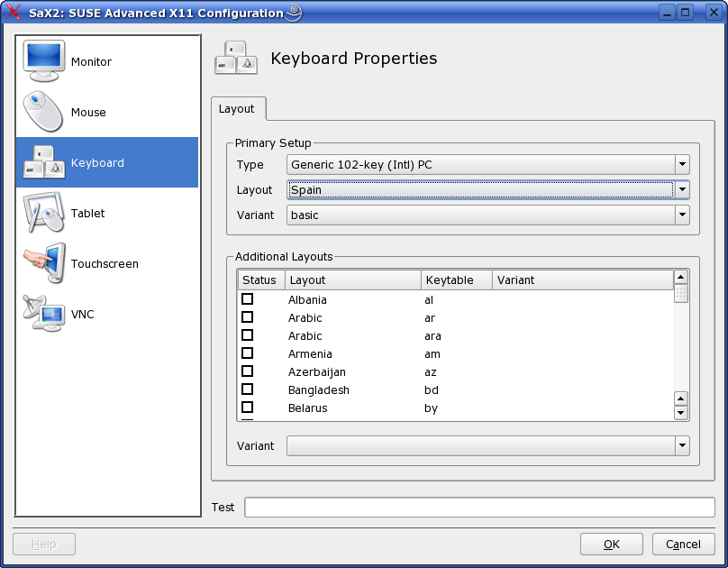Open the Mouse configuration icon
This screenshot has height=568, width=728.
43,112
